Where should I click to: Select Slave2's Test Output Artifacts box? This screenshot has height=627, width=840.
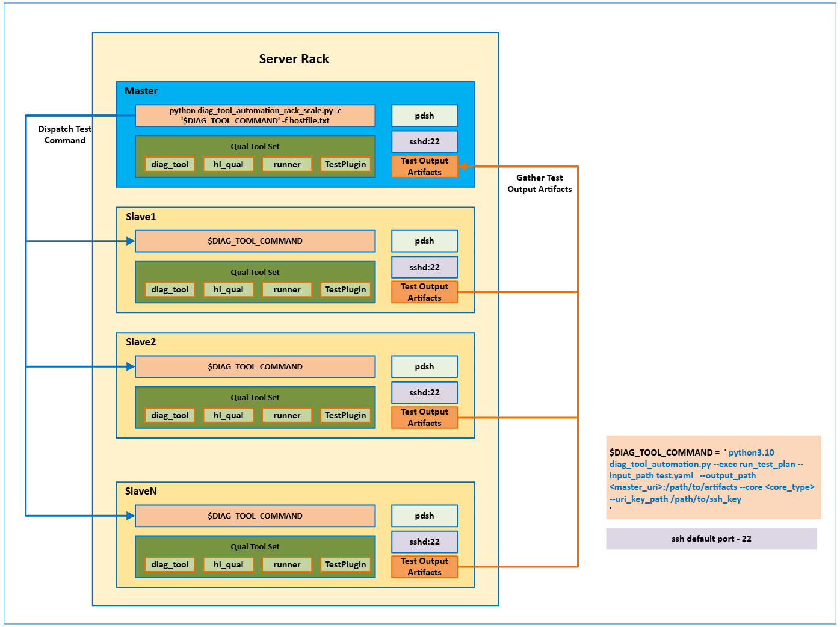[424, 418]
